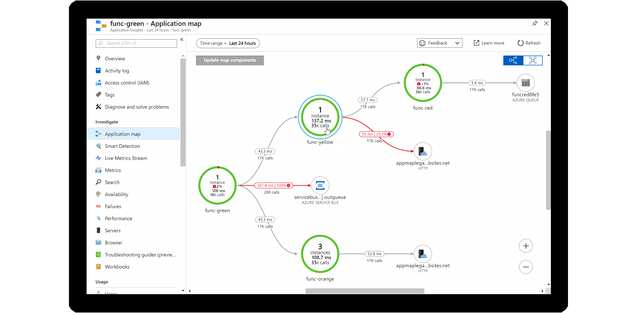
Task: Click HTTP dependency icon next to func-orange
Action: coord(423,254)
